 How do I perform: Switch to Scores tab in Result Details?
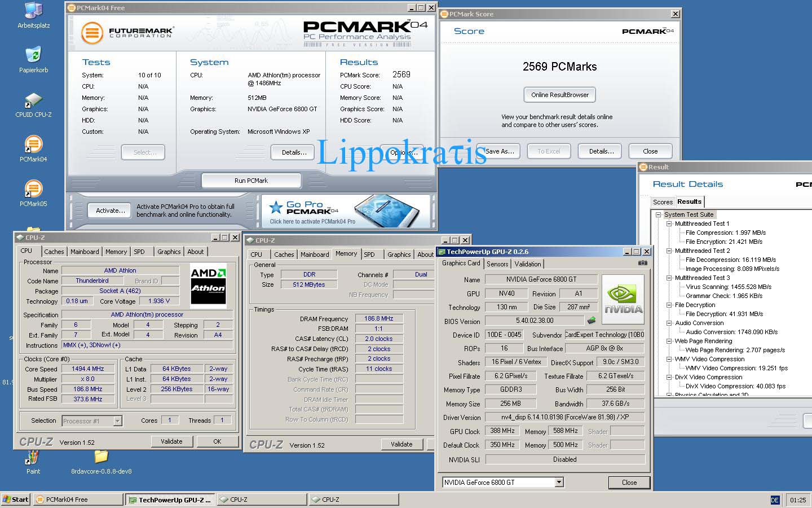663,202
